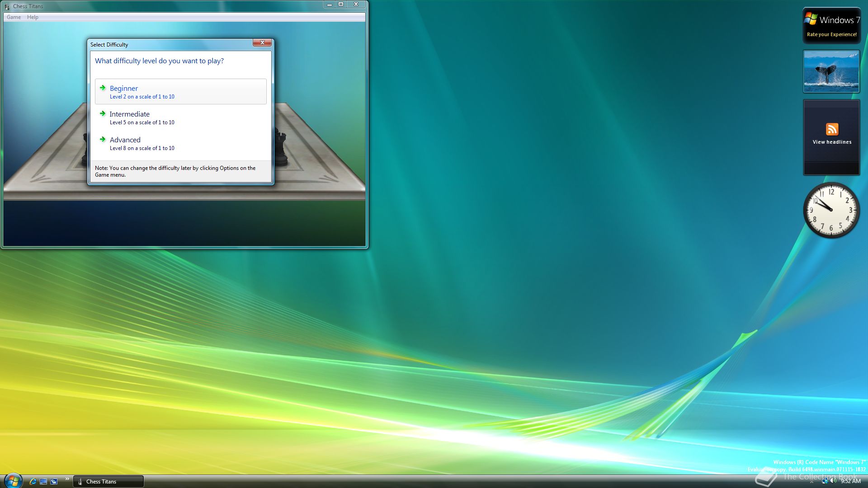This screenshot has height=488, width=868.
Task: Open the Windows Start orb
Action: point(13,481)
